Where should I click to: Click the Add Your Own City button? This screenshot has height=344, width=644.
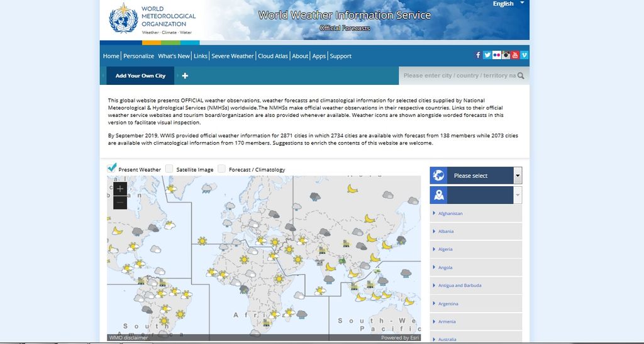(x=140, y=75)
